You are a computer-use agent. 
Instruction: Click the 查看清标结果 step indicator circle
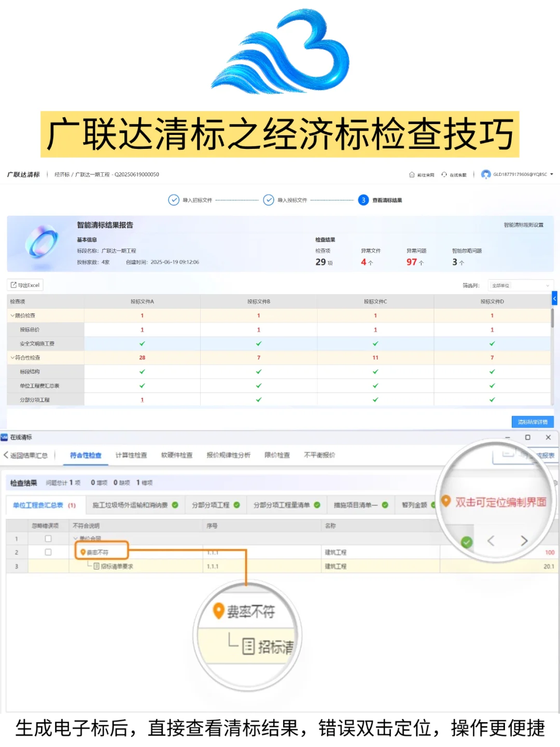click(363, 200)
